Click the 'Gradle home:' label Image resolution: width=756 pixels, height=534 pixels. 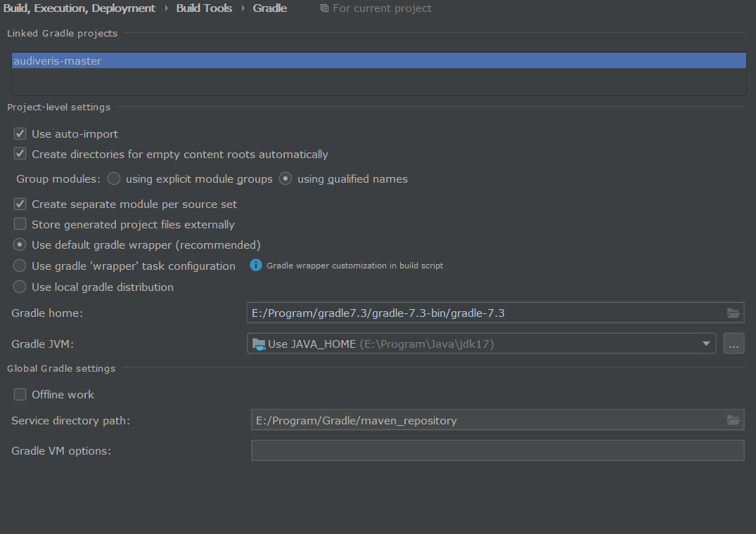point(47,313)
